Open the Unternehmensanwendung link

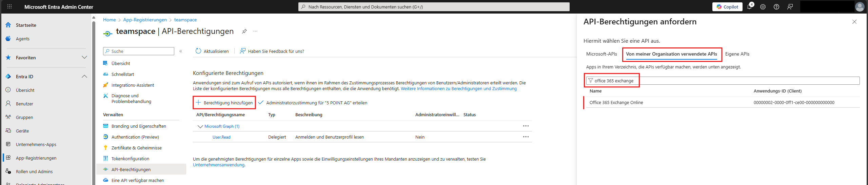219,165
